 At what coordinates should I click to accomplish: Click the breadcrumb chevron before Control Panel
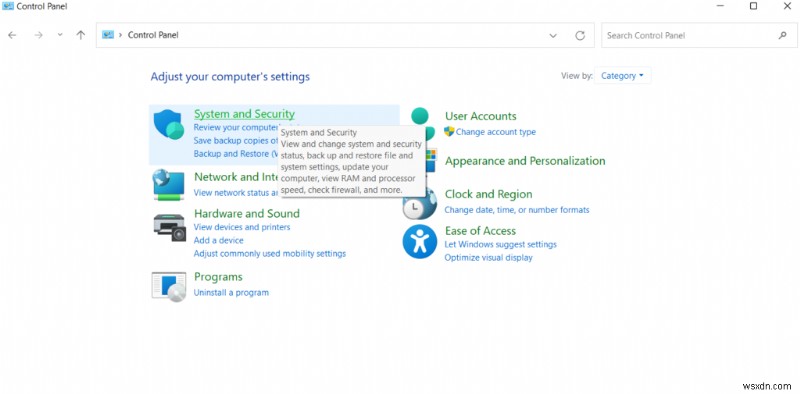(x=120, y=35)
